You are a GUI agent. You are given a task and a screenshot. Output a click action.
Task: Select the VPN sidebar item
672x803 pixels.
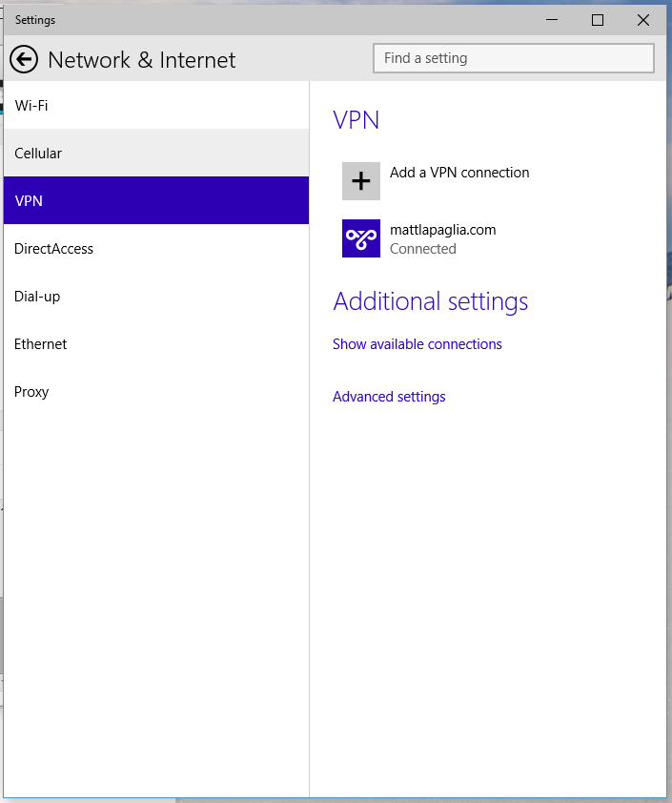pos(156,200)
